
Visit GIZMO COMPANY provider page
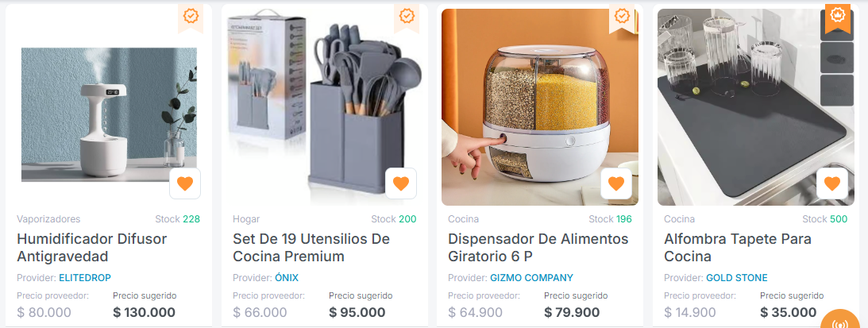point(531,278)
